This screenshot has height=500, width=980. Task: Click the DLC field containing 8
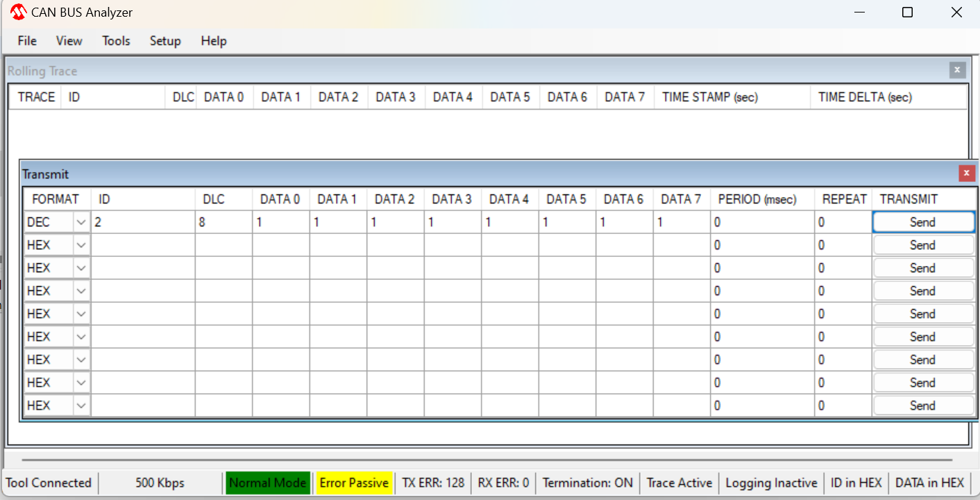223,222
